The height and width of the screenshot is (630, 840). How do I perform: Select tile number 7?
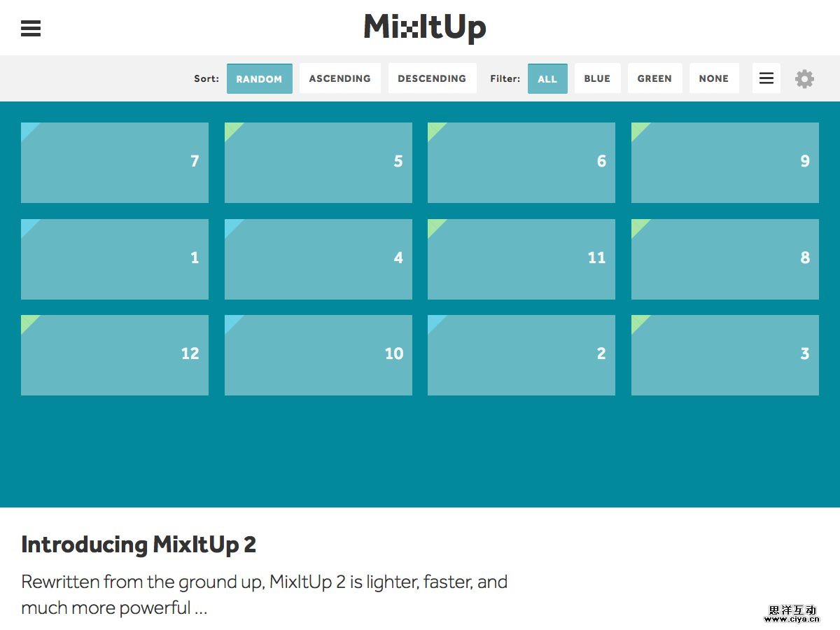[x=115, y=162]
